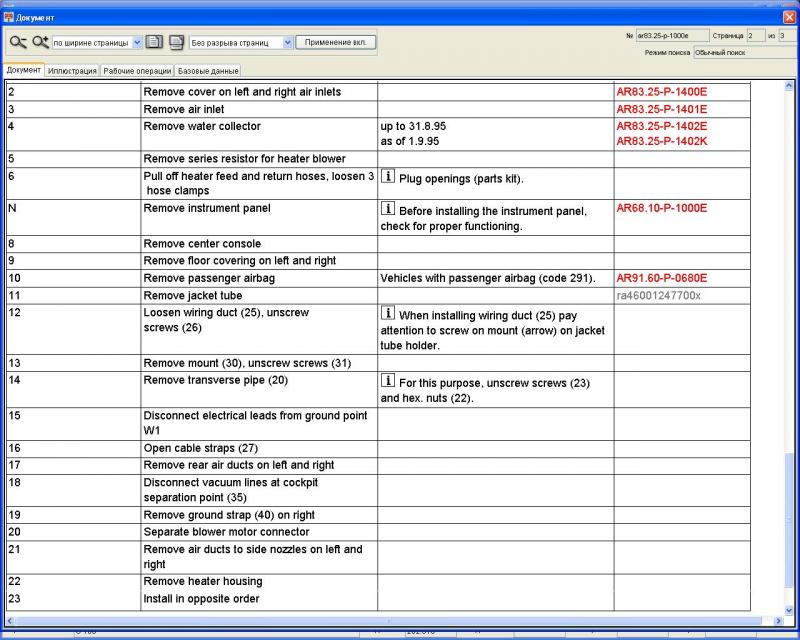Click the vertical scrollbar down arrow

(789, 609)
